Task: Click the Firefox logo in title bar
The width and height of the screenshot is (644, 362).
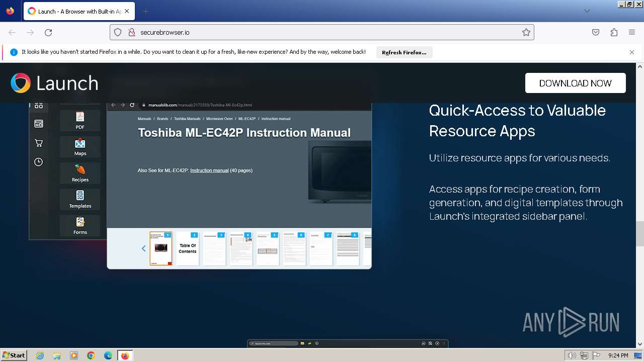Action: (10, 11)
